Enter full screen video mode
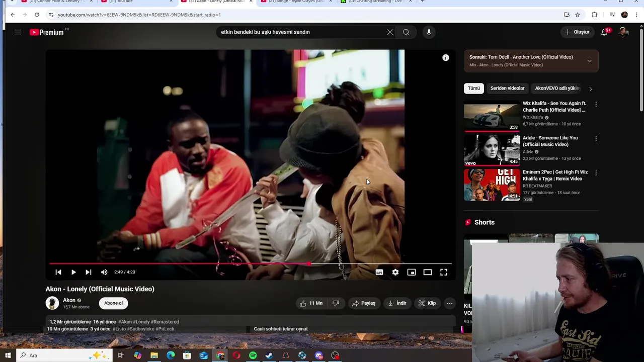Viewport: 644px width, 362px height. point(444,272)
